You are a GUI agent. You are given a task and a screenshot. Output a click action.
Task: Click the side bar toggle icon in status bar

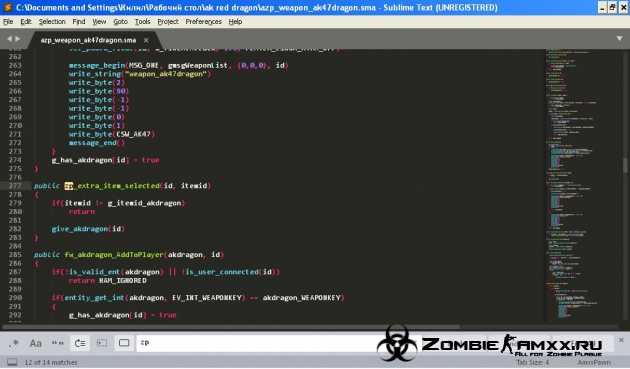coord(12,362)
